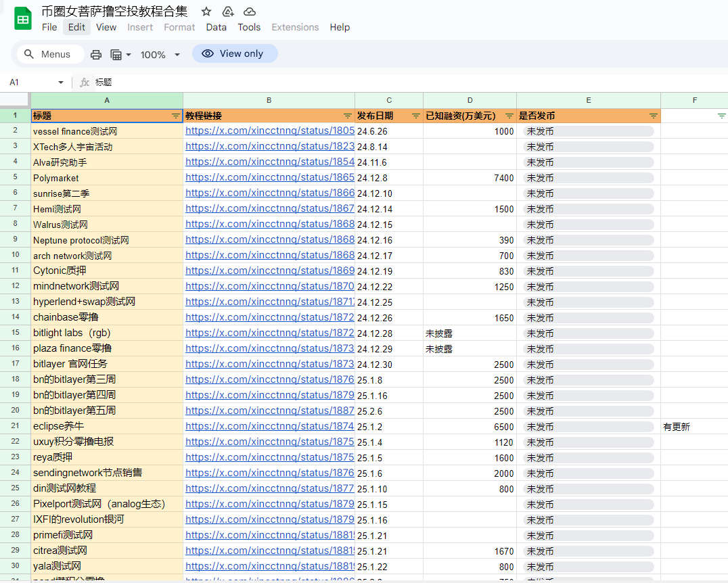Select cell Neptune protocol测试网
Screen dimensions: 728x583
click(107, 240)
